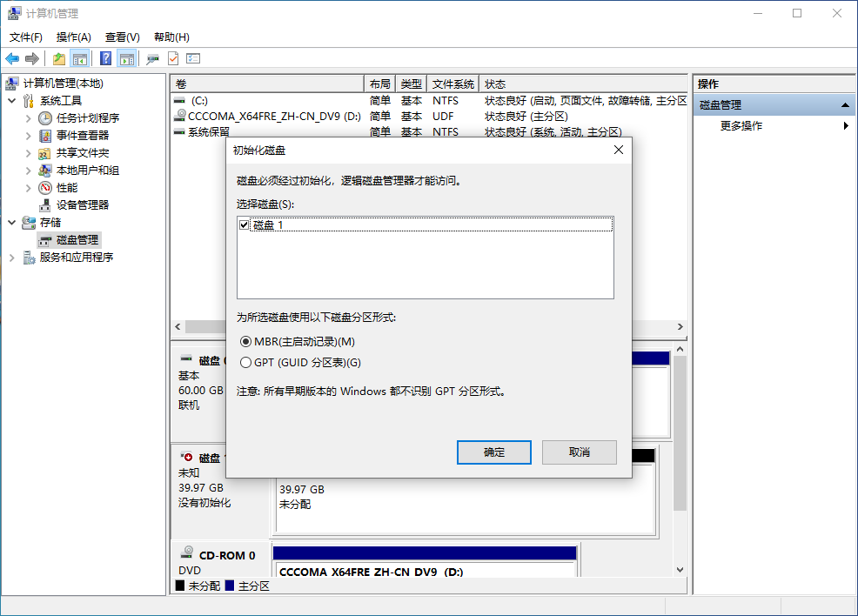Toggle the 磁盘 1 checkbox in dialog
This screenshot has height=616, width=858.
244,224
